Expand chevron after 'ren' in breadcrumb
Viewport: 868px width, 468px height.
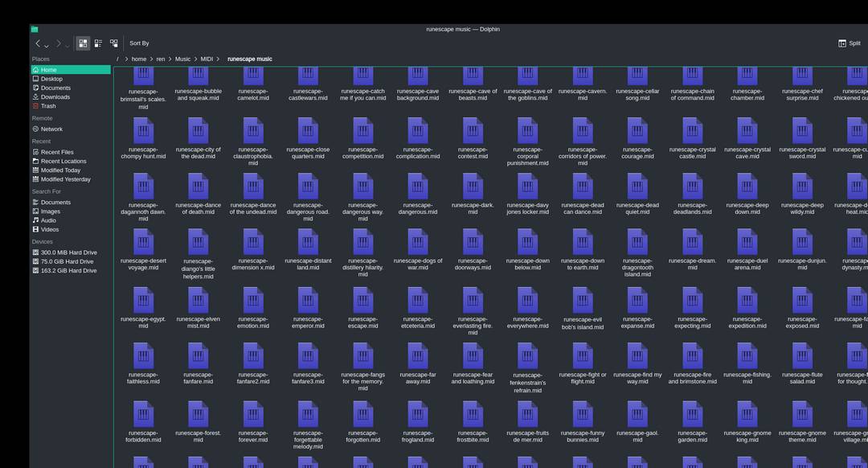(x=170, y=59)
